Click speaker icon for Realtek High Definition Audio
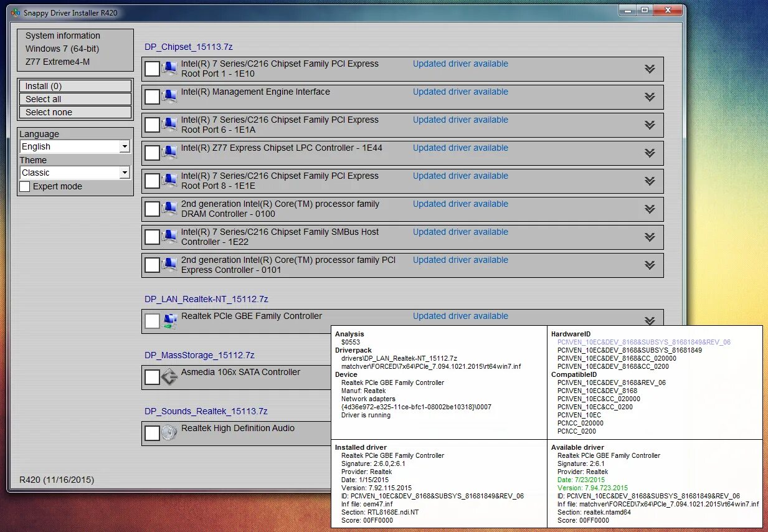 click(169, 433)
